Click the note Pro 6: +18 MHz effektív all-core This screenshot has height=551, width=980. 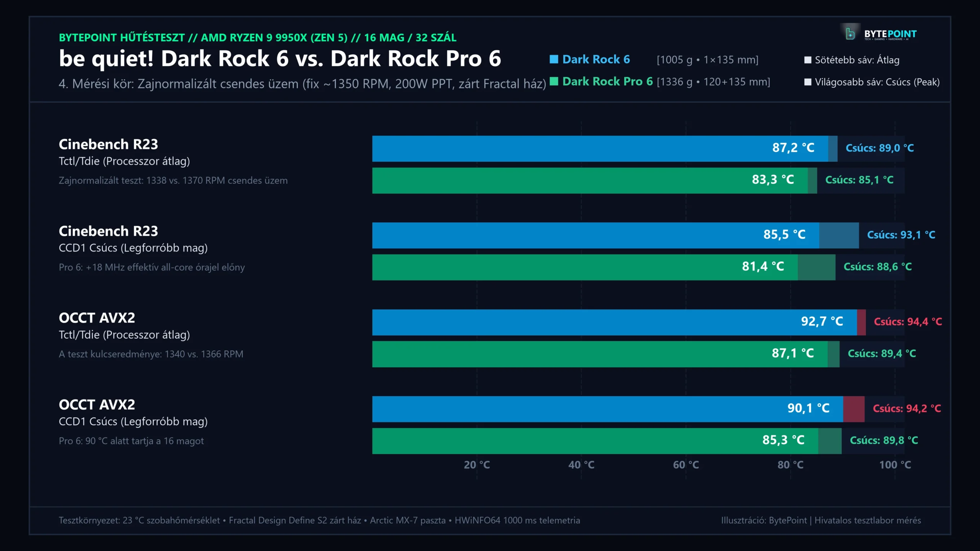click(x=152, y=267)
